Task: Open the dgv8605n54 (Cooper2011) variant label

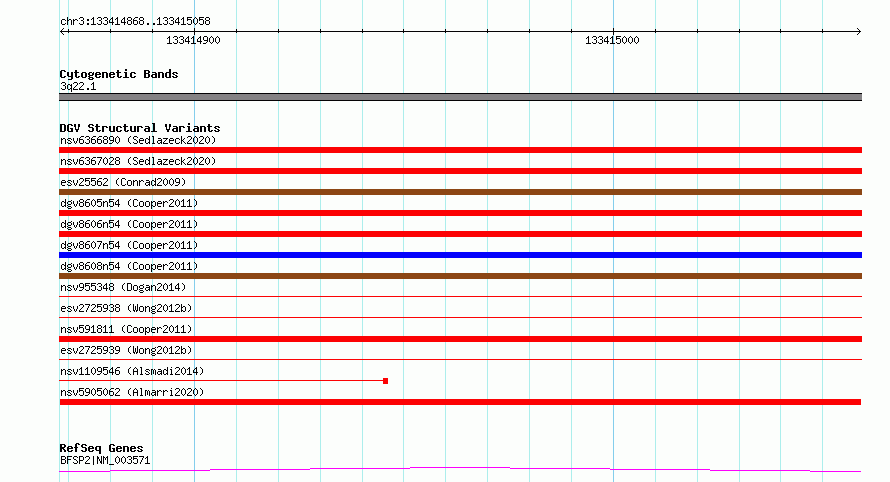Action: [x=129, y=203]
